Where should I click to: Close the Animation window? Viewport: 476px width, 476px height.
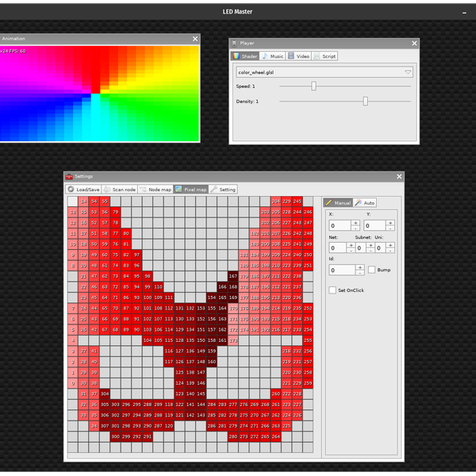click(195, 38)
